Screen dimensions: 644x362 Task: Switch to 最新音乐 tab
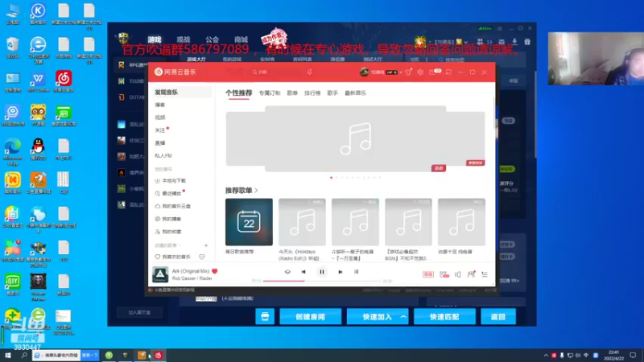355,93
